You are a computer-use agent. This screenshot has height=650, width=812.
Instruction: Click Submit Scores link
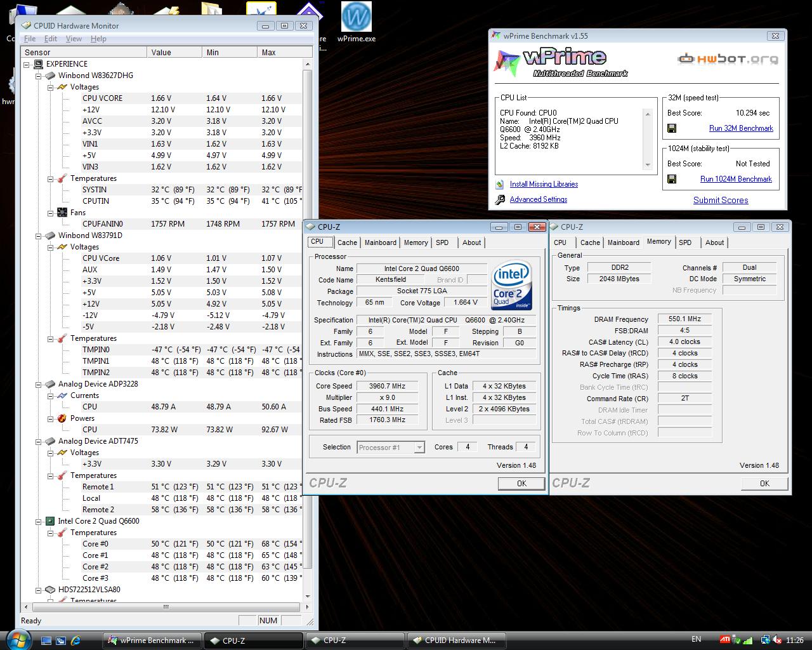click(721, 200)
